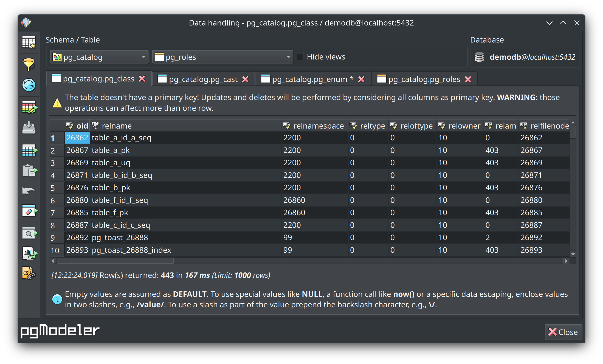Switch to the pg_catalog.pg_enum tab
This screenshot has width=603, height=364.
click(x=309, y=79)
